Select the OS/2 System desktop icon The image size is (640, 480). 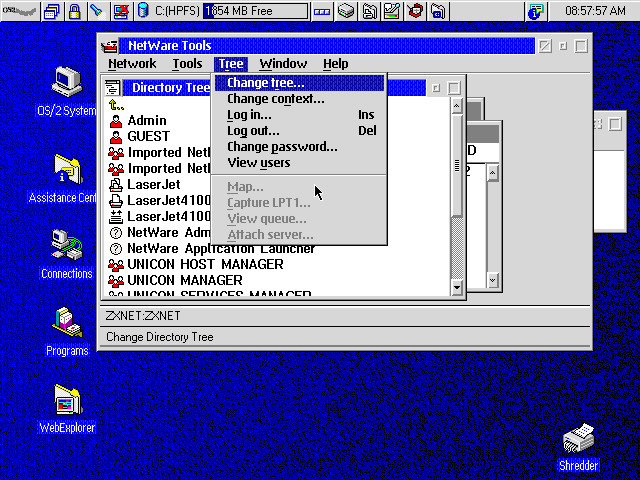pyautogui.click(x=67, y=81)
